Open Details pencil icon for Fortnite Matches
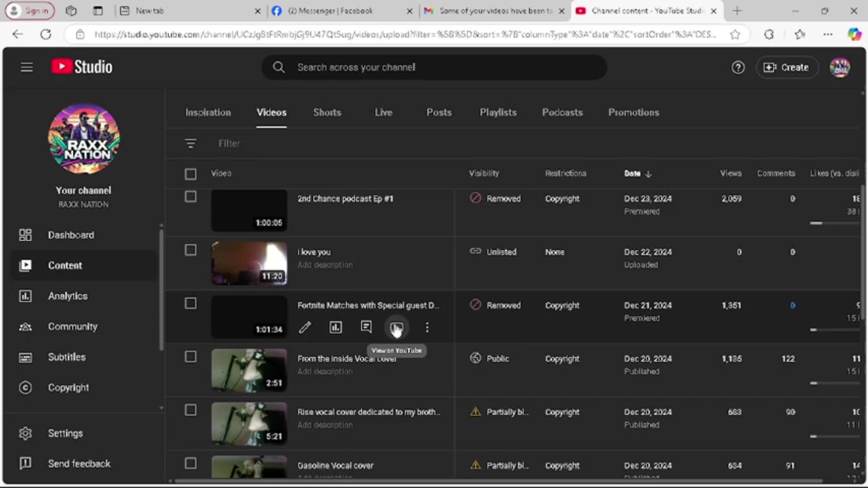The width and height of the screenshot is (868, 488). tap(305, 328)
